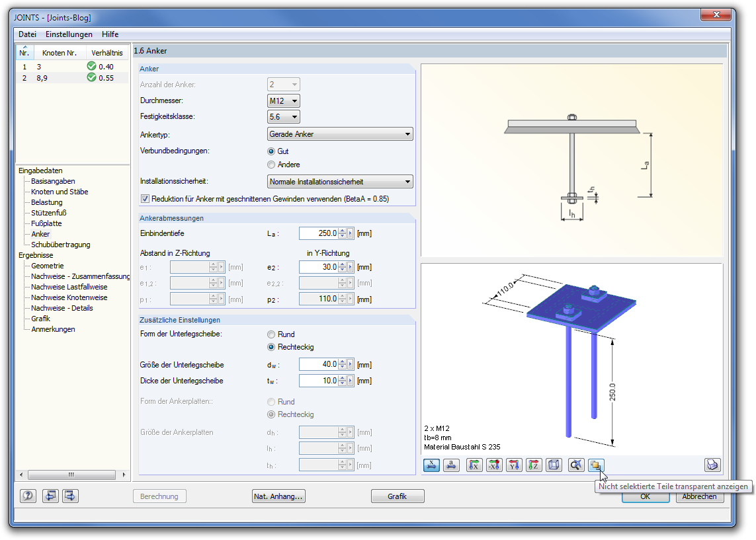Click the La input field value 250.0
Screen dimensions: 756x540
coord(319,233)
